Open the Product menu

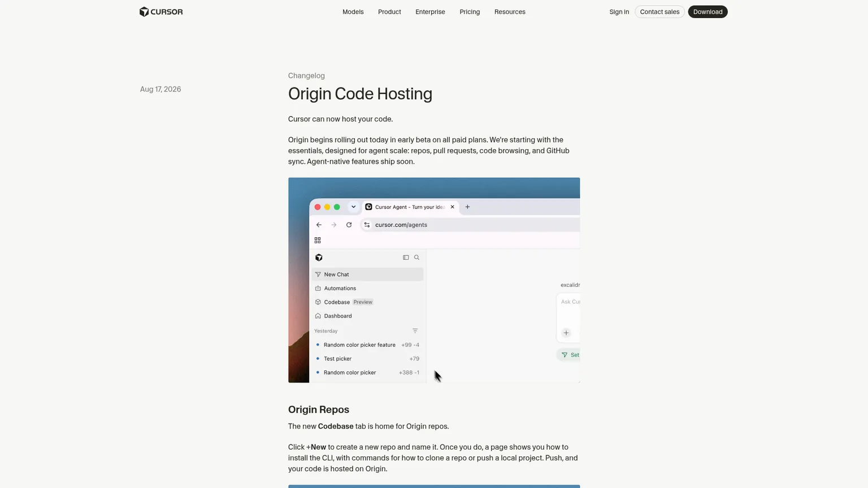click(x=389, y=12)
